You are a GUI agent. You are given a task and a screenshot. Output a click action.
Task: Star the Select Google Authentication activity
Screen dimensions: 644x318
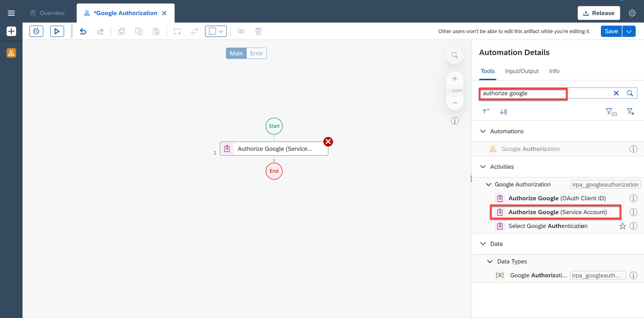click(x=623, y=226)
